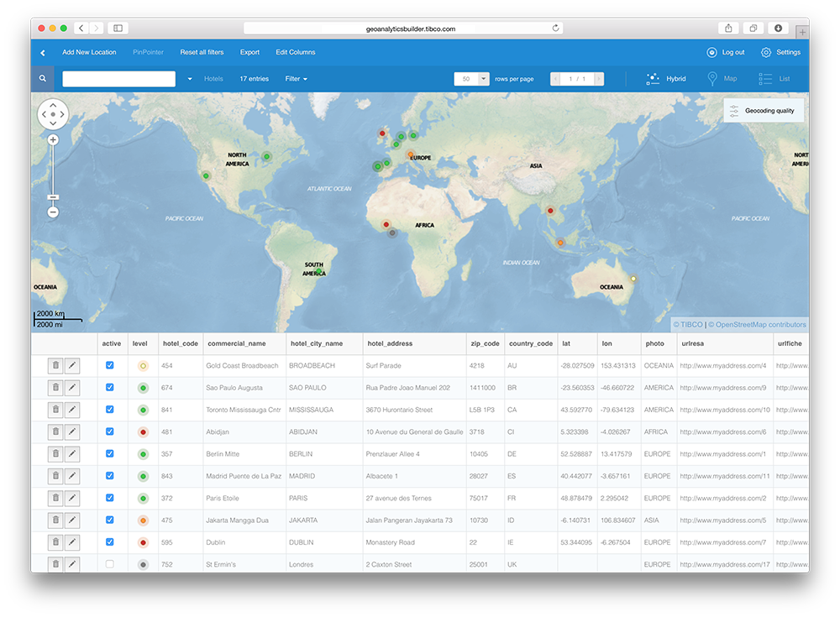Click the map pan compass control
The width and height of the screenshot is (840, 617).
coord(53,113)
